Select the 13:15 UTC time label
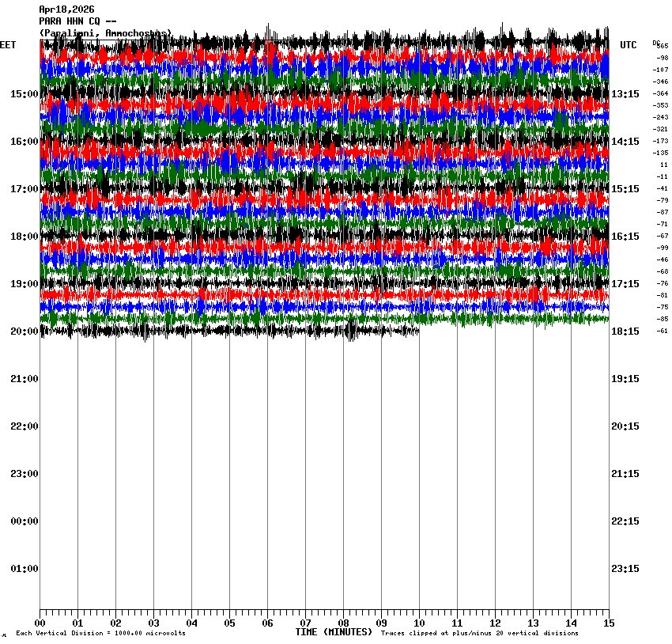The image size is (672, 644). pos(625,94)
